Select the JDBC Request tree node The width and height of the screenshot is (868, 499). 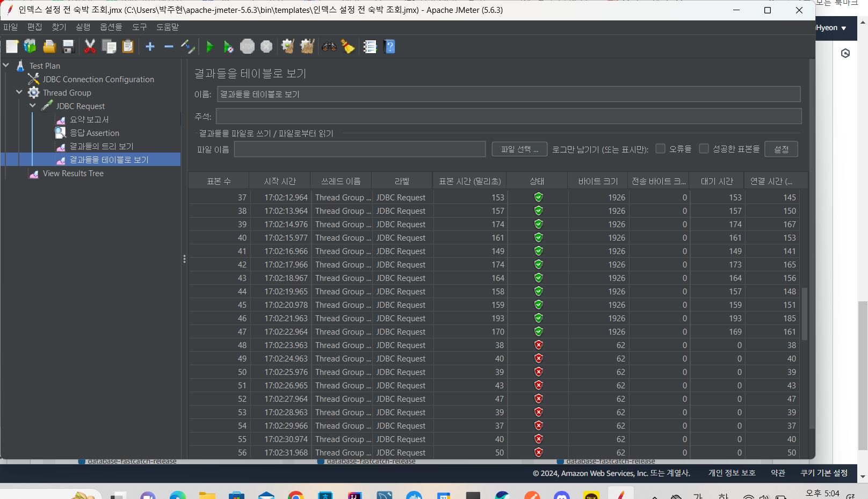80,106
